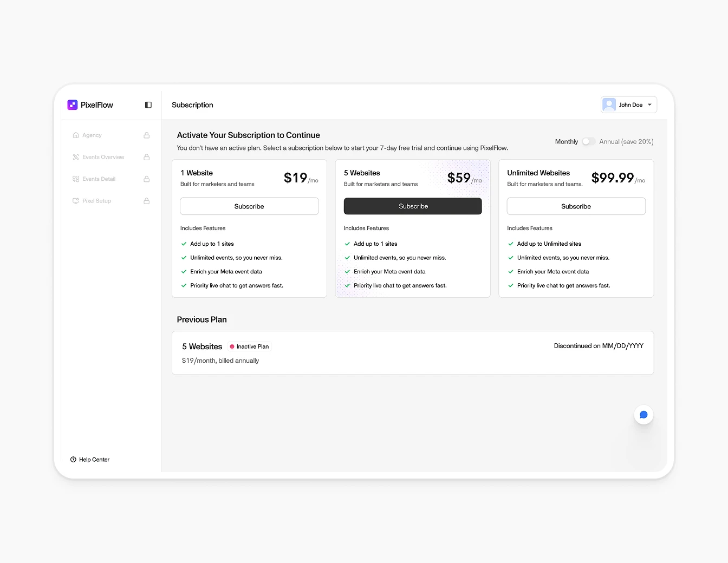Subscribe to the Unlimited Websites plan

pos(576,206)
